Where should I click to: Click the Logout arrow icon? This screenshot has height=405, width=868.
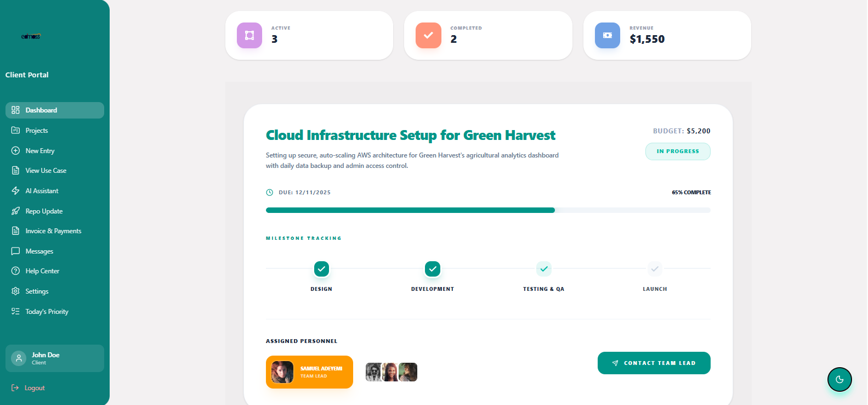tap(15, 387)
